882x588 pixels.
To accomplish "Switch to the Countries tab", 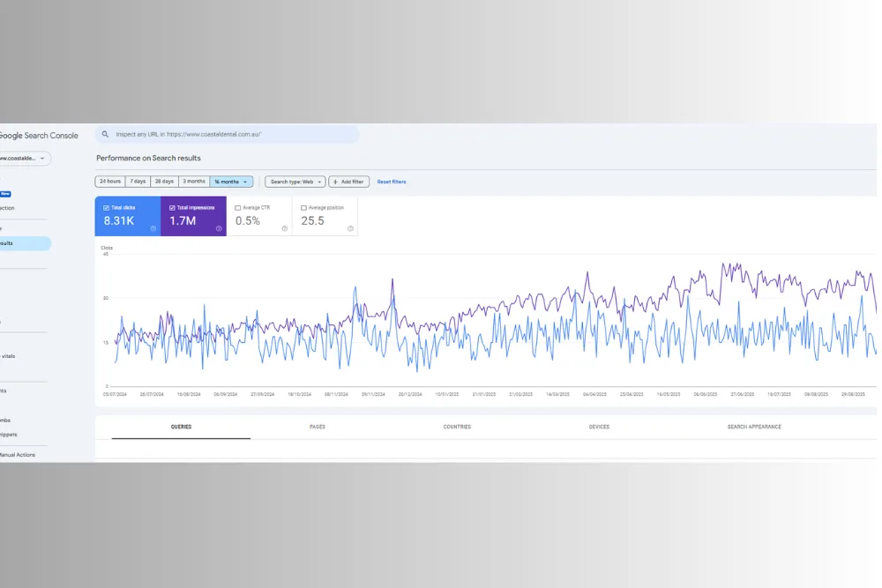I will click(457, 427).
